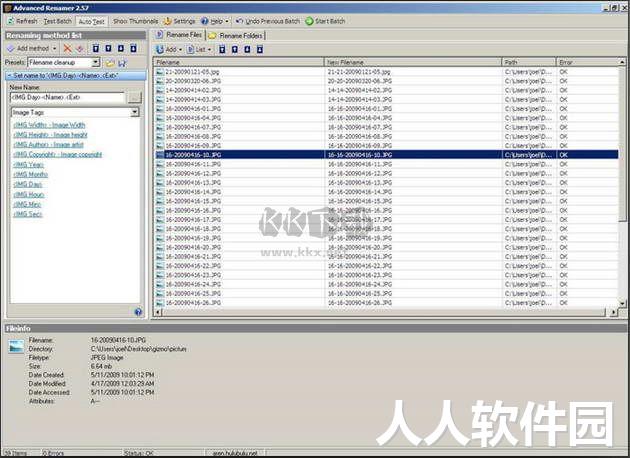Image resolution: width=630 pixels, height=458 pixels.
Task: Insert the IMG Sec tag link
Action: [x=27, y=214]
